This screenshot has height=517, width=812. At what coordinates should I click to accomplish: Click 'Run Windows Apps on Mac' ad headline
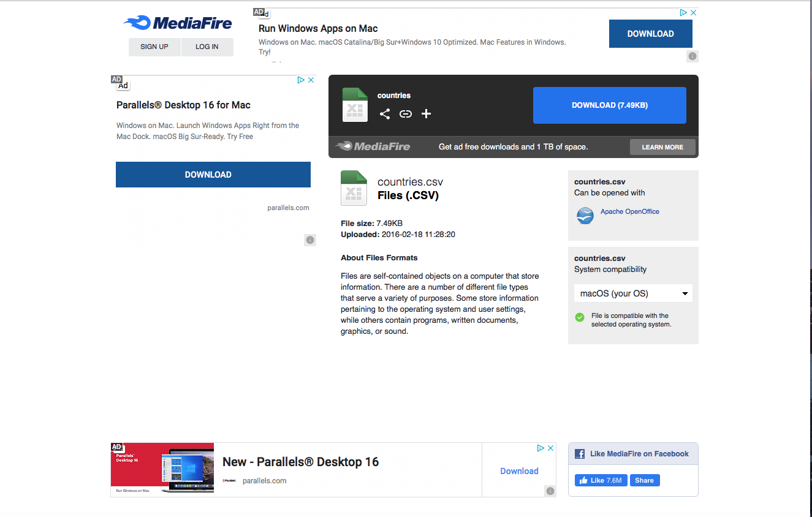pyautogui.click(x=318, y=28)
